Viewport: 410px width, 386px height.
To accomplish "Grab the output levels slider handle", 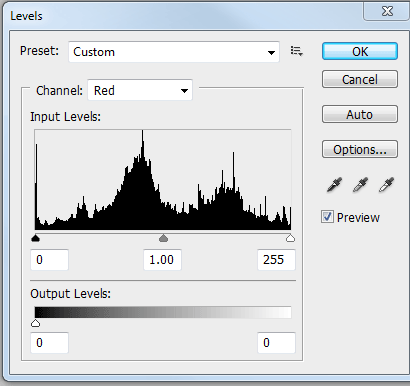I will (35, 323).
